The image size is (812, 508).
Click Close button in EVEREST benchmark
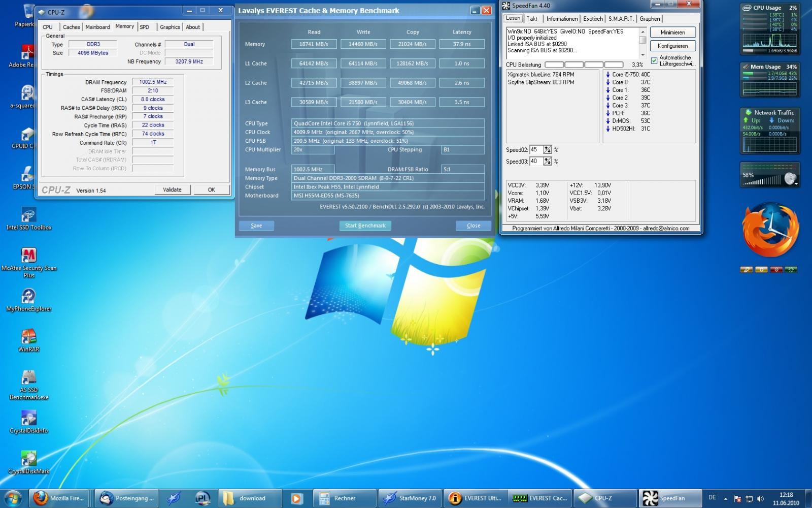[473, 226]
